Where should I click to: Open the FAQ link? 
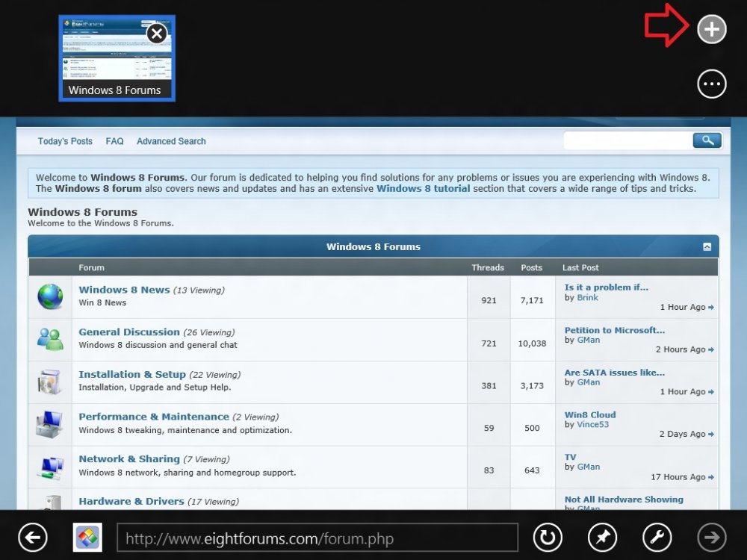pos(114,141)
